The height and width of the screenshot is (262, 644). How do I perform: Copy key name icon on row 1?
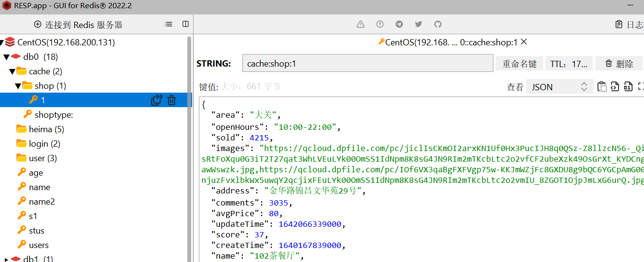[156, 100]
